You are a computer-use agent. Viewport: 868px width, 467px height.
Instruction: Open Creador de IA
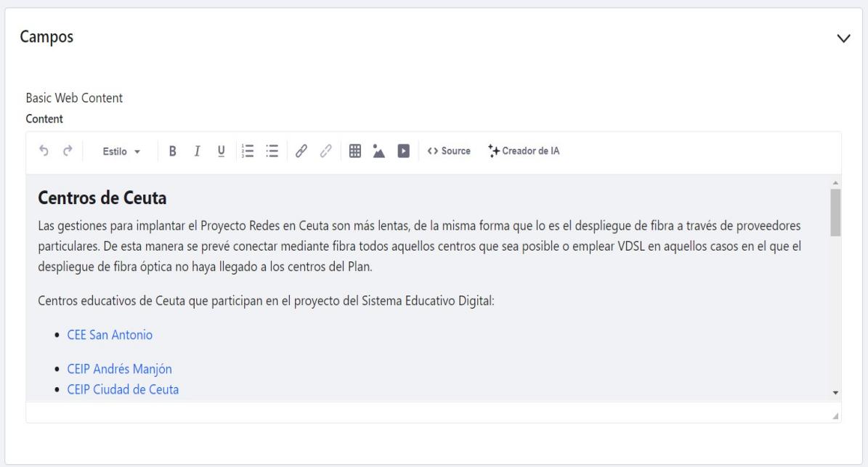(x=524, y=151)
